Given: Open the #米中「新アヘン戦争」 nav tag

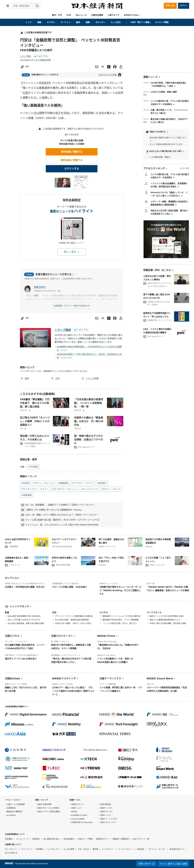Looking at the screenshot, I should click(x=141, y=22).
